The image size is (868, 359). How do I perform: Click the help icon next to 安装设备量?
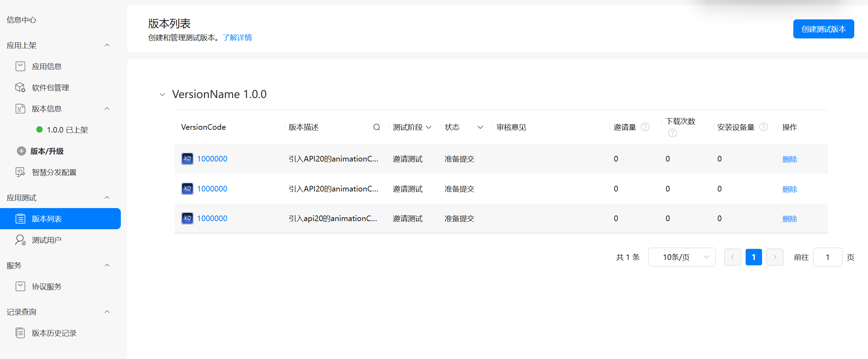[x=763, y=127]
